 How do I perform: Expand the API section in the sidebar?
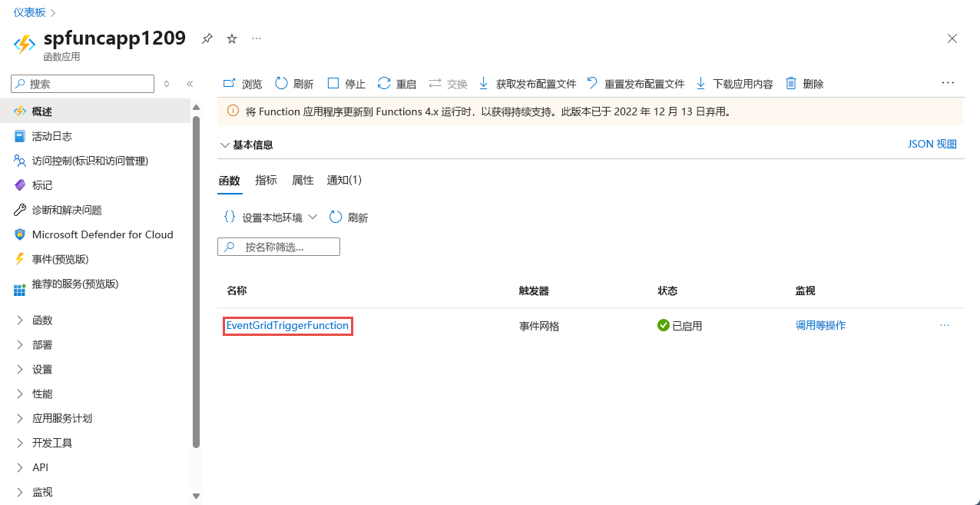point(20,468)
